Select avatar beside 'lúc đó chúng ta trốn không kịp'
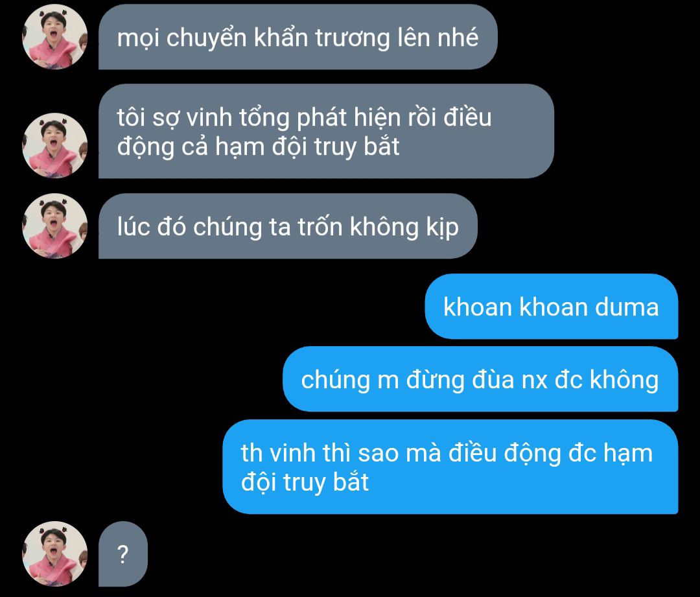The width and height of the screenshot is (700, 597). click(55, 226)
